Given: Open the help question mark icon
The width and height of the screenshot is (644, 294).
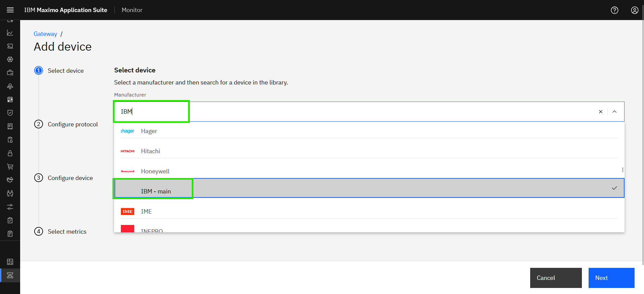Looking at the screenshot, I should [x=614, y=10].
